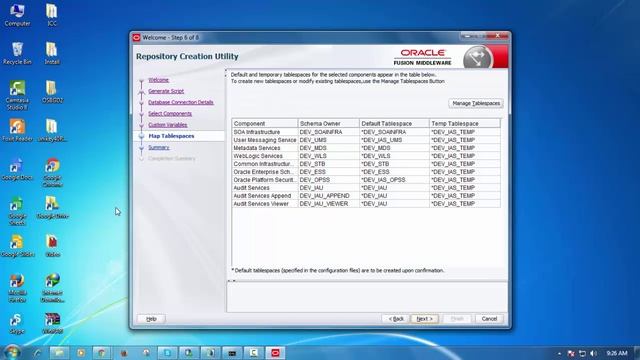The height and width of the screenshot is (360, 640).
Task: Click the 9:26 AM taskbar clock
Action: pyautogui.click(x=617, y=353)
